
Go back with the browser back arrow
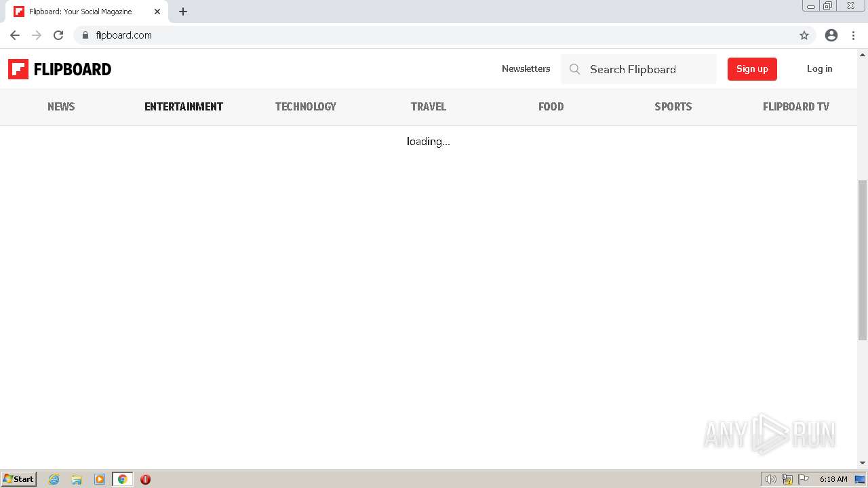15,35
